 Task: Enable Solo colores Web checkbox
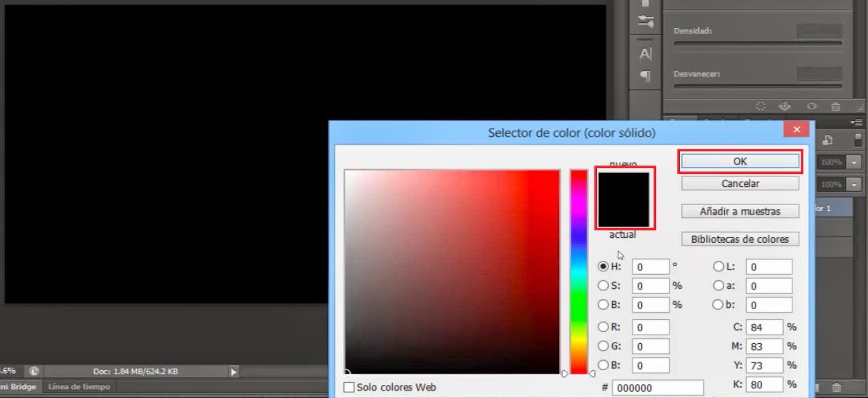pos(349,387)
